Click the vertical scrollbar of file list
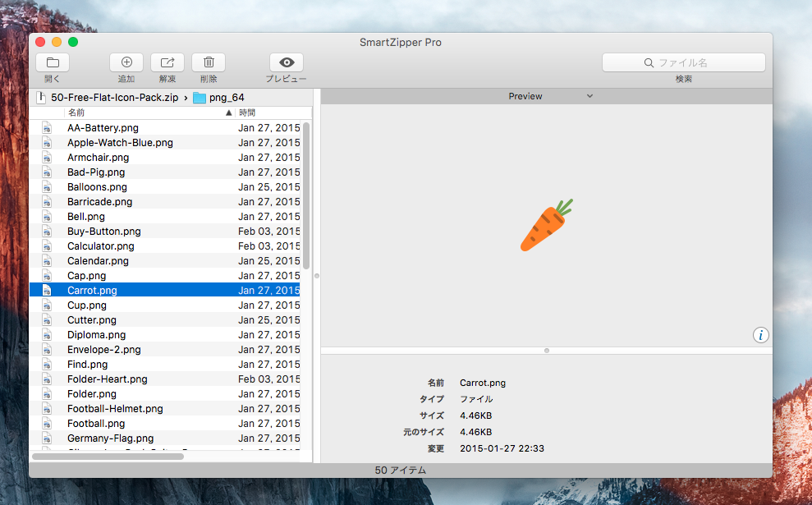 tap(306, 195)
